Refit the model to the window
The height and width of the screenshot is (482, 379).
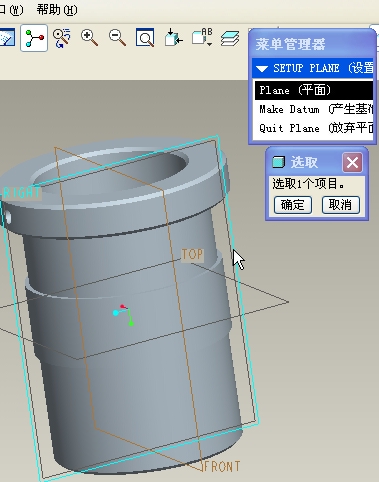tap(145, 38)
